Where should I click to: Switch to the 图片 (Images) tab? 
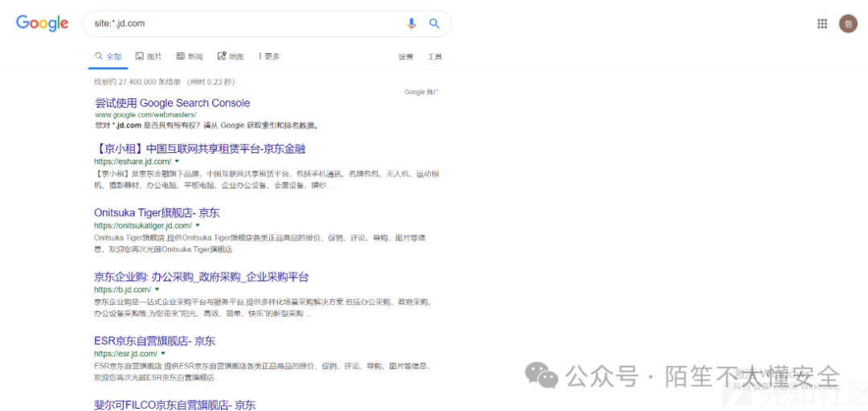tap(149, 56)
